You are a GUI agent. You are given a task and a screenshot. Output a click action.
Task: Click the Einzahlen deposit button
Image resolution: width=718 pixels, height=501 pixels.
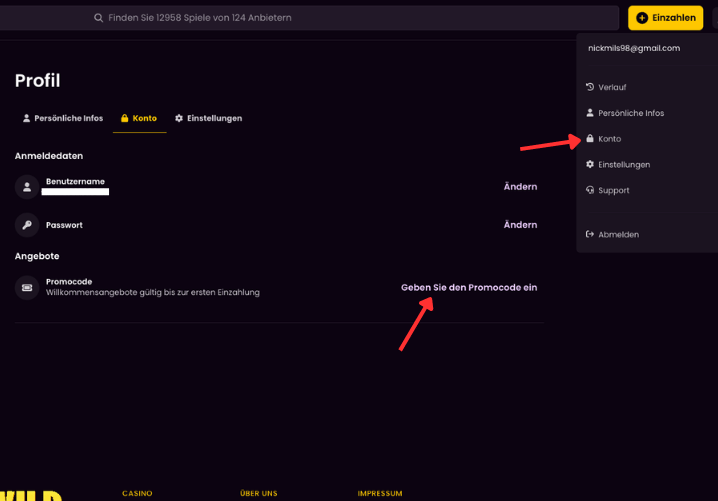665,18
